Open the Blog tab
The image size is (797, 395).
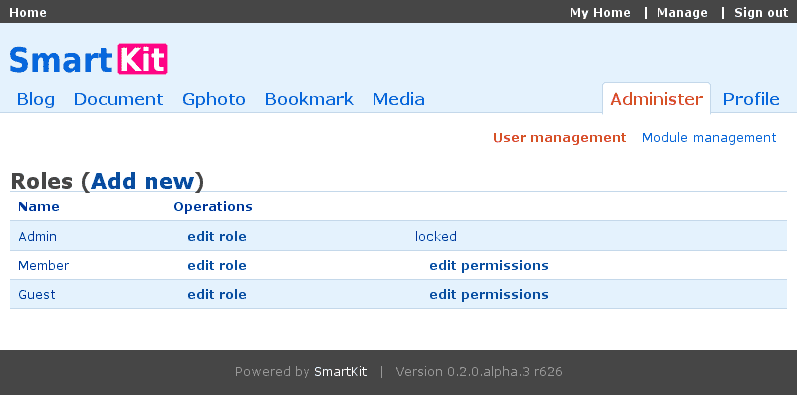tap(36, 99)
